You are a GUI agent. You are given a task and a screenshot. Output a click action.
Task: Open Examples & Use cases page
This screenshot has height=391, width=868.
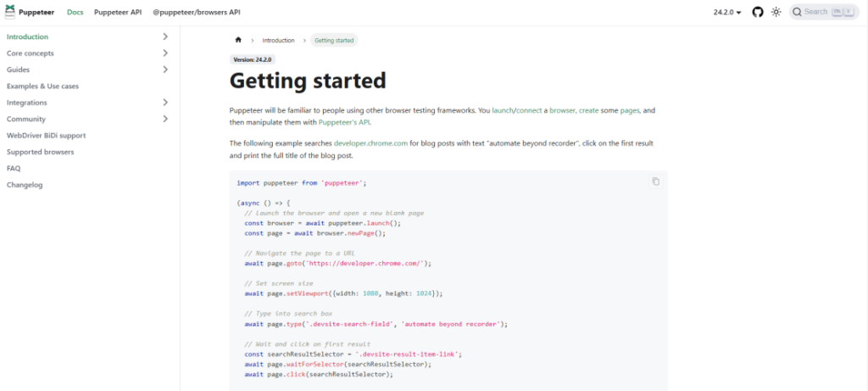42,87
